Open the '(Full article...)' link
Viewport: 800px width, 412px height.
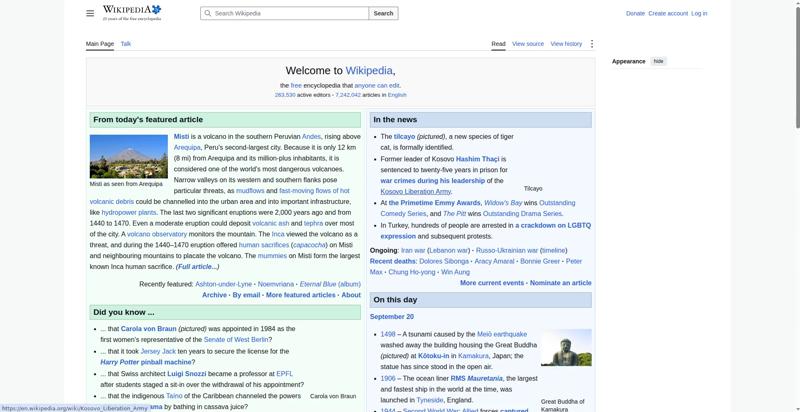pyautogui.click(x=197, y=267)
